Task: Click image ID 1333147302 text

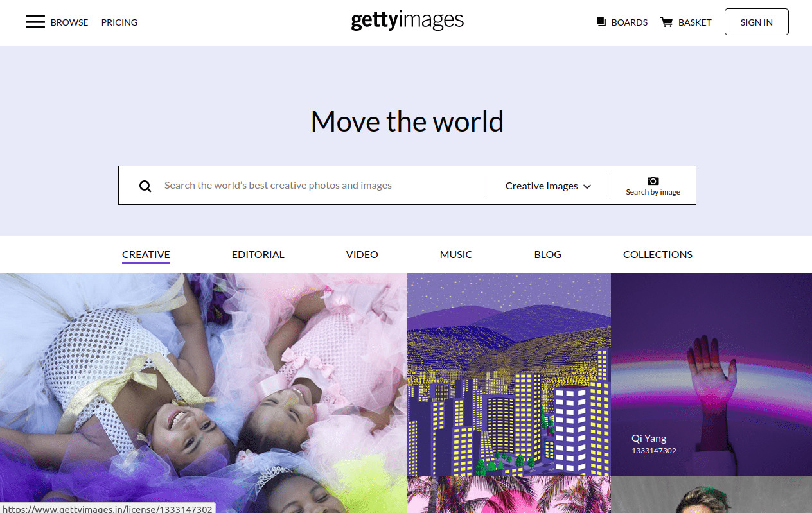Action: [654, 451]
